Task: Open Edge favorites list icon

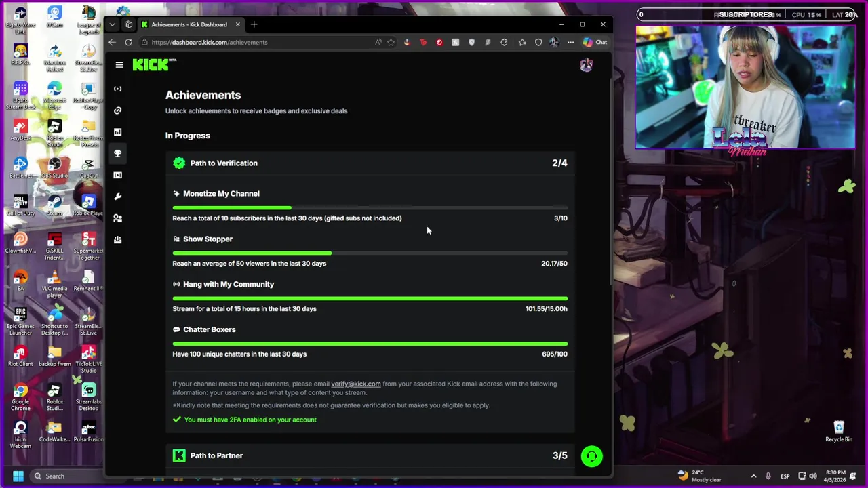Action: click(522, 42)
